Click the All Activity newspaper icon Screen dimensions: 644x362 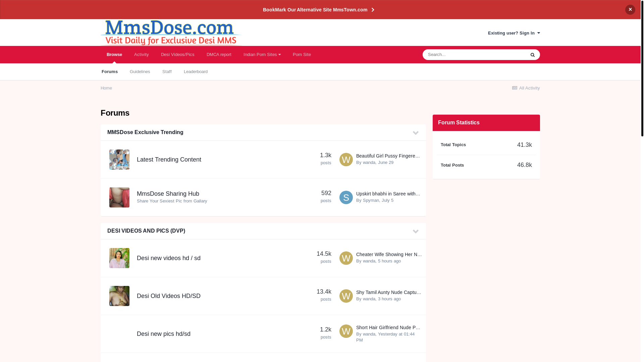pyautogui.click(x=515, y=88)
